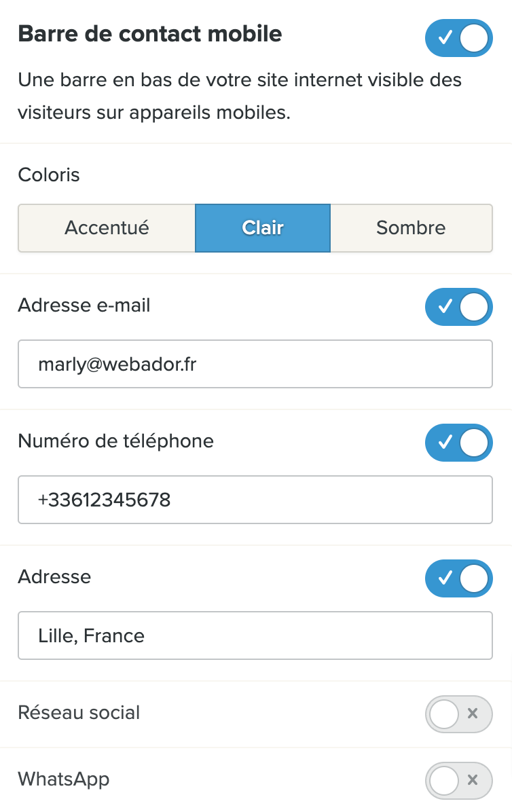
Task: Click the Adresse label above Lille field
Action: coord(54,577)
